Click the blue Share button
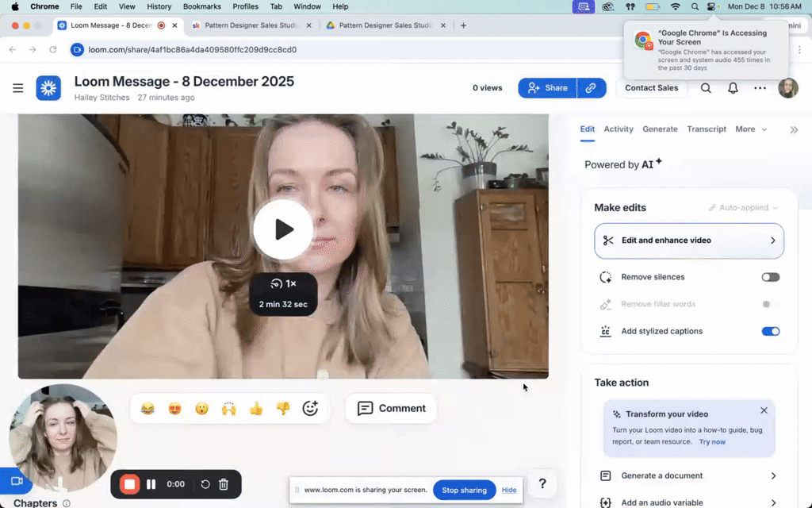The height and width of the screenshot is (508, 812). click(548, 88)
